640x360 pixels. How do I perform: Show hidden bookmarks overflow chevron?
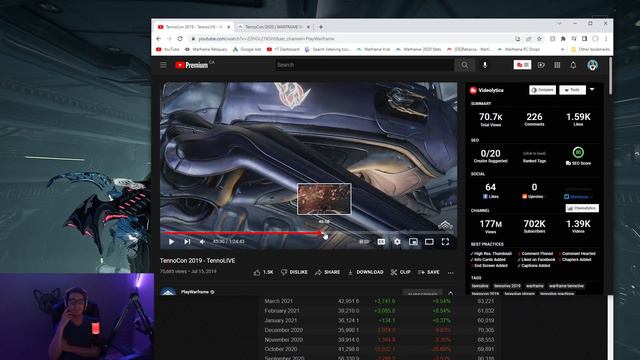(563, 49)
